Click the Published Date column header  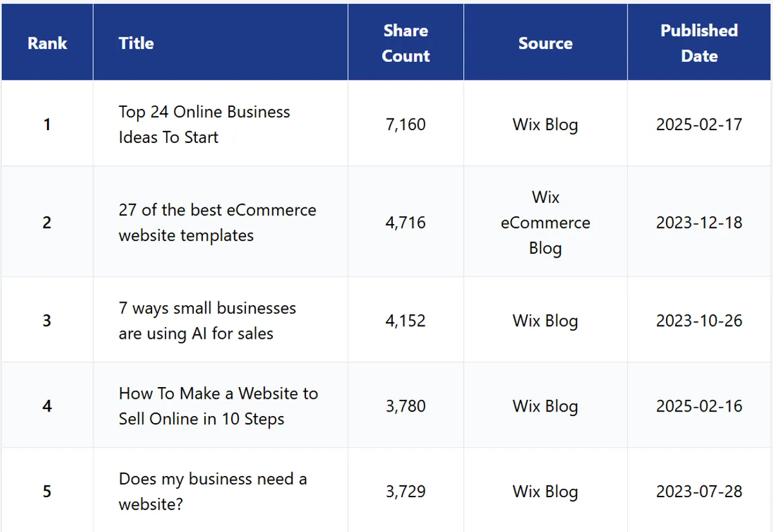click(x=699, y=43)
